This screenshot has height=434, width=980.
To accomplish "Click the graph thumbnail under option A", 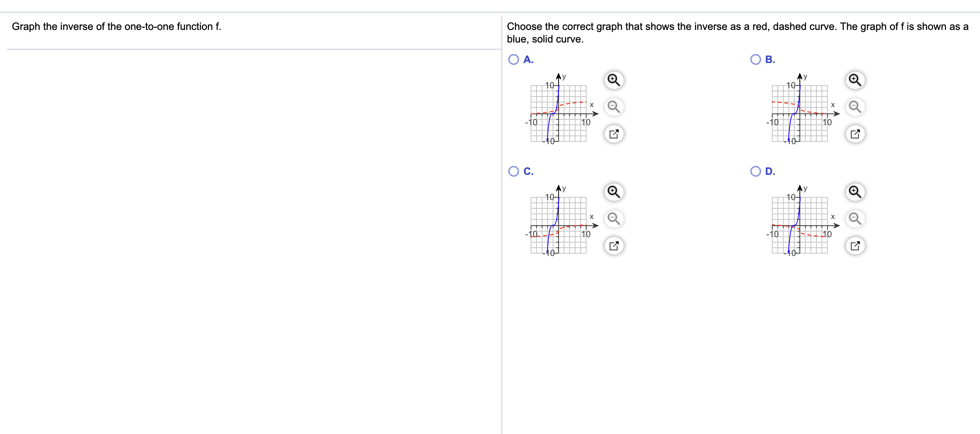I will (559, 112).
